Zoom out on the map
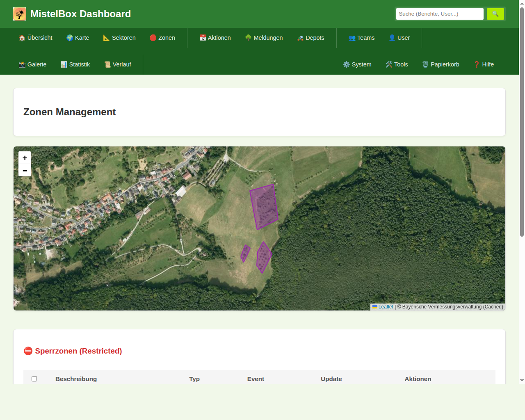 click(25, 170)
